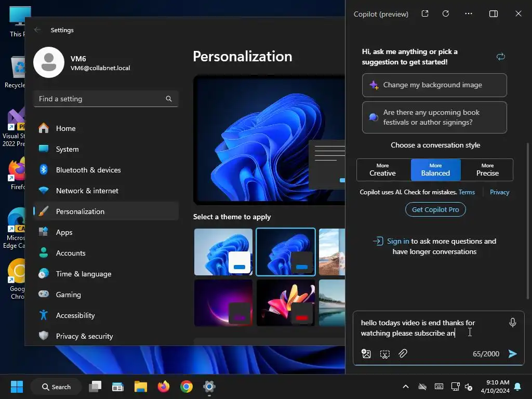Toggle Copilot side-by-side layout icon

click(494, 14)
